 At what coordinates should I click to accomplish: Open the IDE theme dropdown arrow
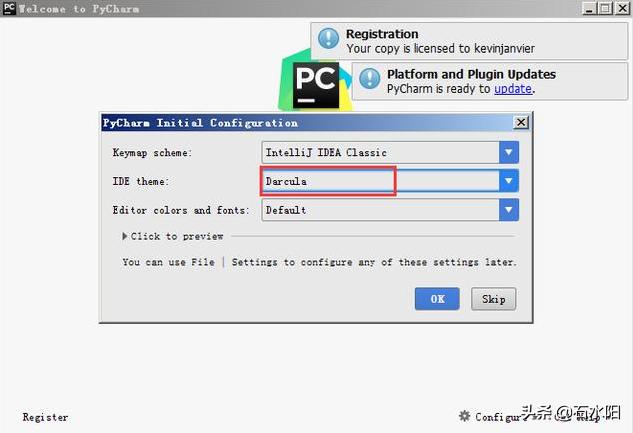[509, 181]
